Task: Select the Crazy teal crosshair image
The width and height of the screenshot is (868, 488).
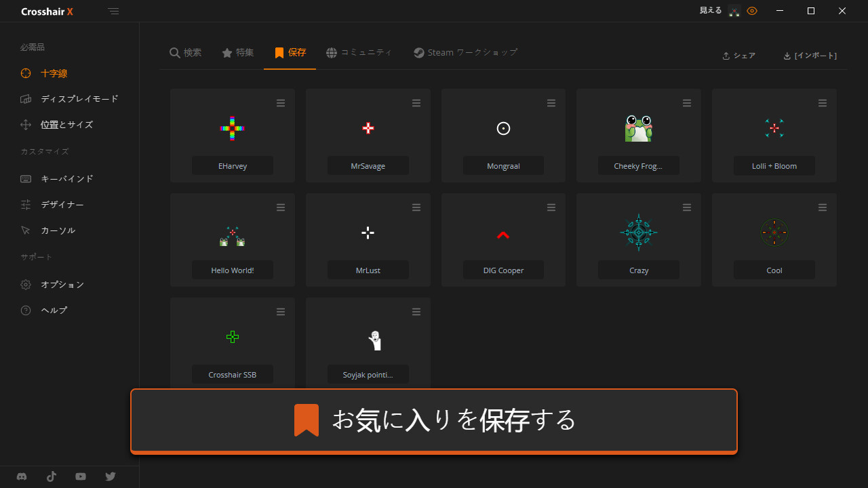Action: tap(638, 232)
